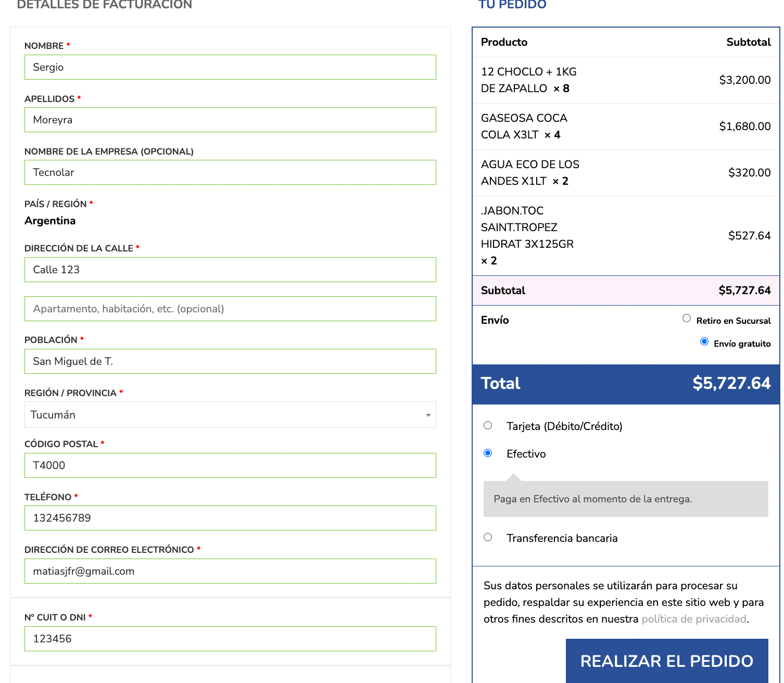The width and height of the screenshot is (784, 683).
Task: Open the Región / Provincia dropdown
Action: click(x=230, y=415)
